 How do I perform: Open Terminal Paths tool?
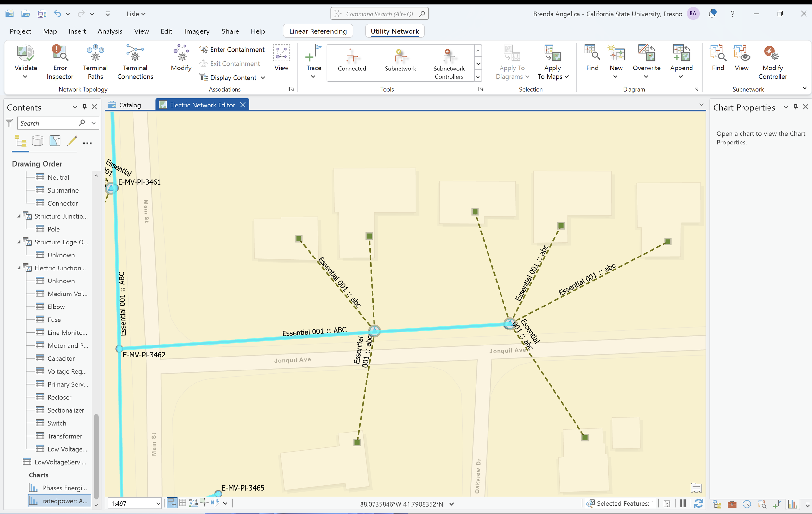point(95,54)
